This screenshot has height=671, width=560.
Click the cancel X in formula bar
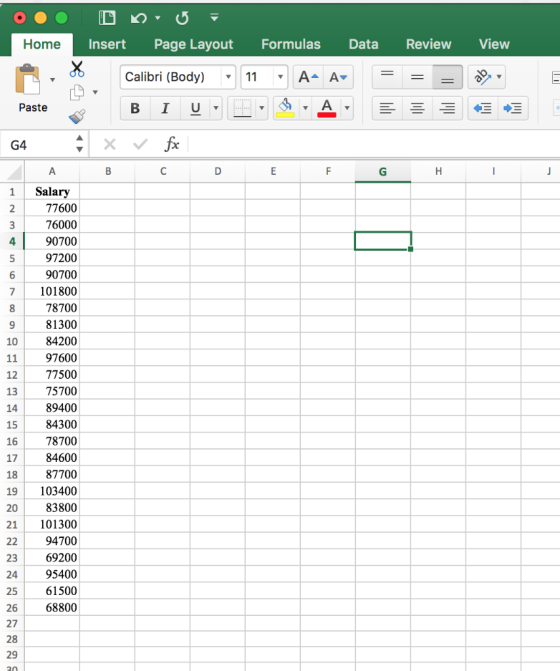coord(110,144)
